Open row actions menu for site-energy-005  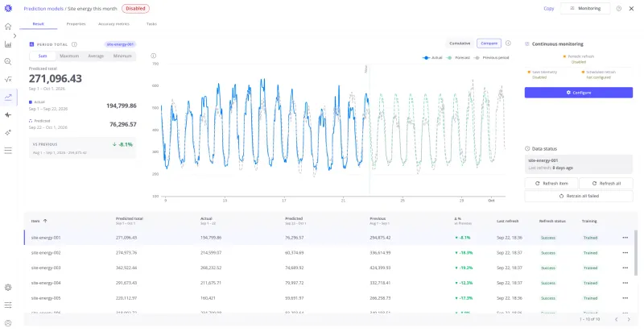pos(625,298)
